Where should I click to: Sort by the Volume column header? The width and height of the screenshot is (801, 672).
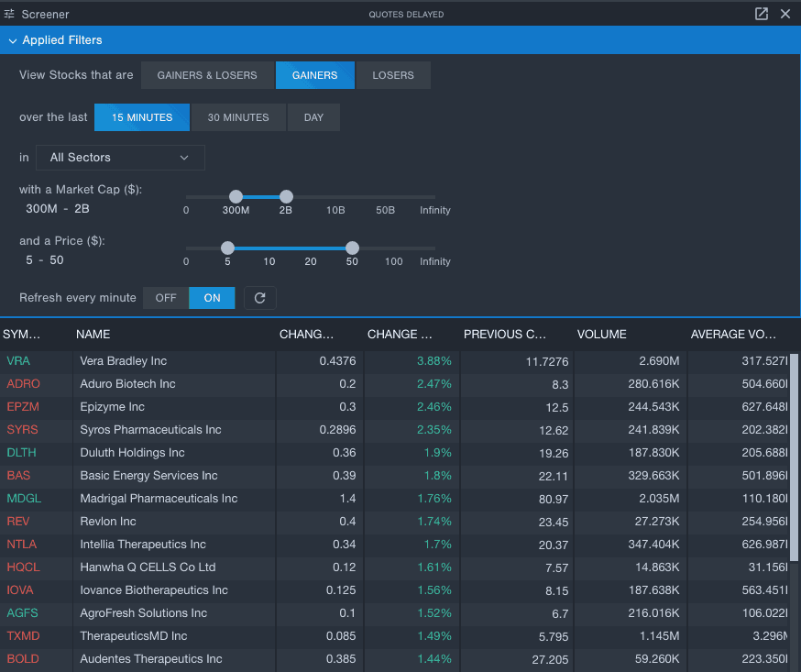602,335
